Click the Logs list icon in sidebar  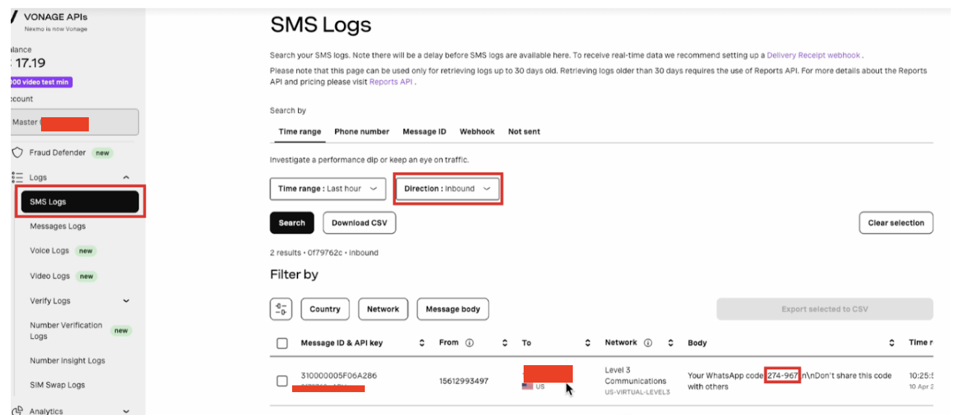[x=17, y=178]
